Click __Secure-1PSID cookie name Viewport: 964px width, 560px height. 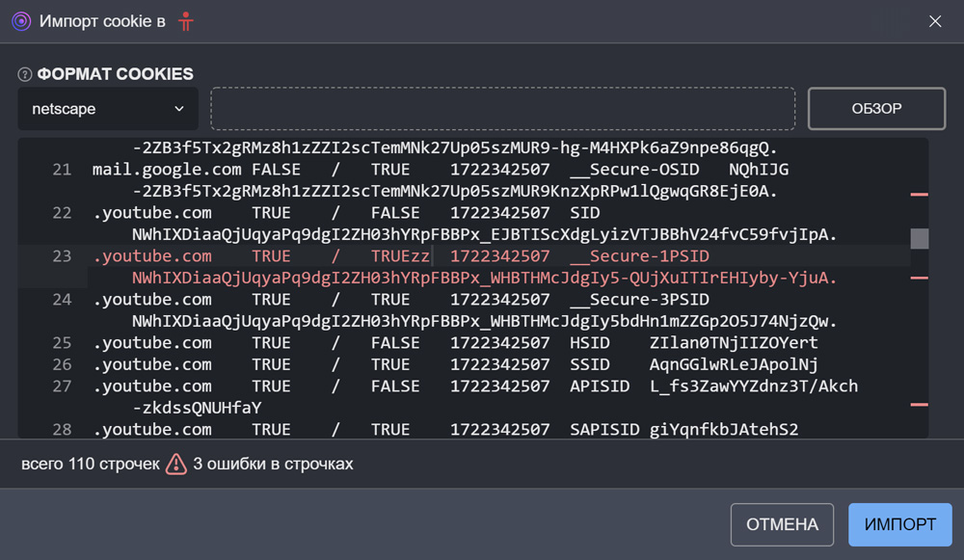[641, 256]
